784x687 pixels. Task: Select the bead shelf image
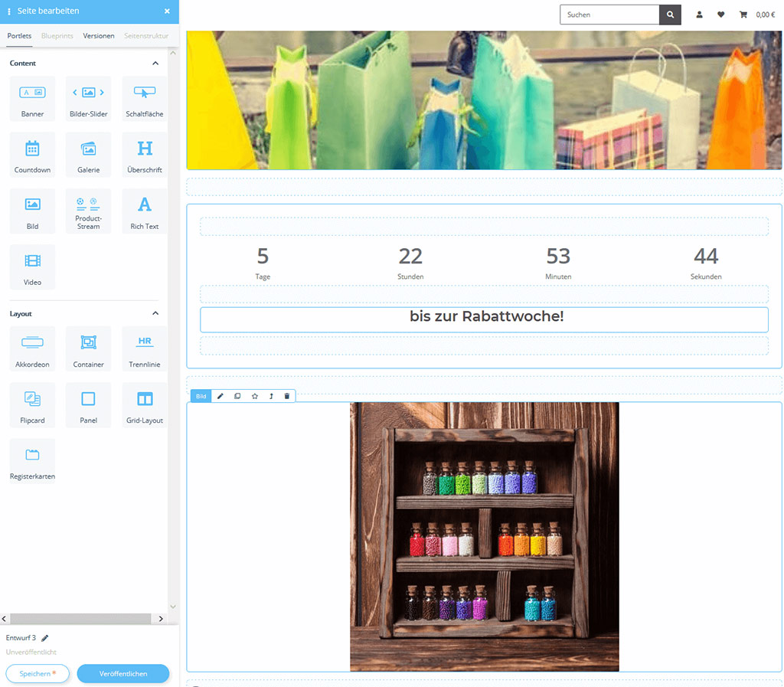coord(484,536)
